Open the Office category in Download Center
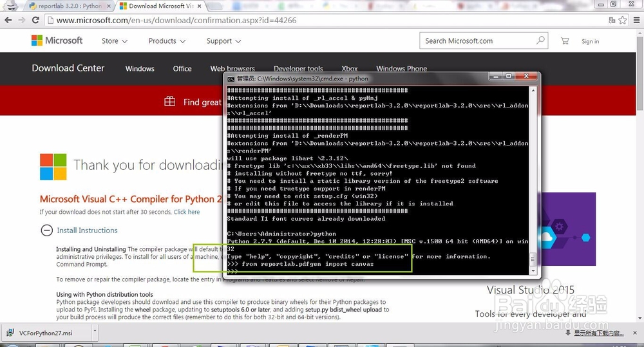This screenshot has height=347, width=644. pos(182,69)
